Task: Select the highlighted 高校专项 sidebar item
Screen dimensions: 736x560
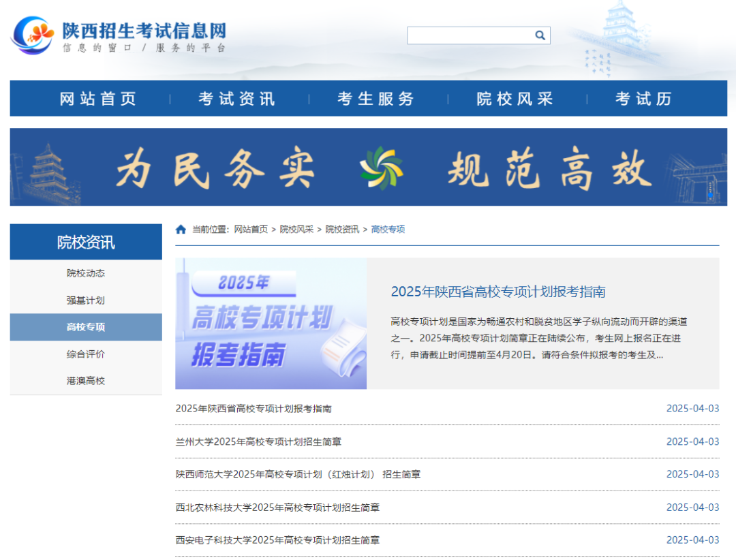Action: (x=85, y=327)
